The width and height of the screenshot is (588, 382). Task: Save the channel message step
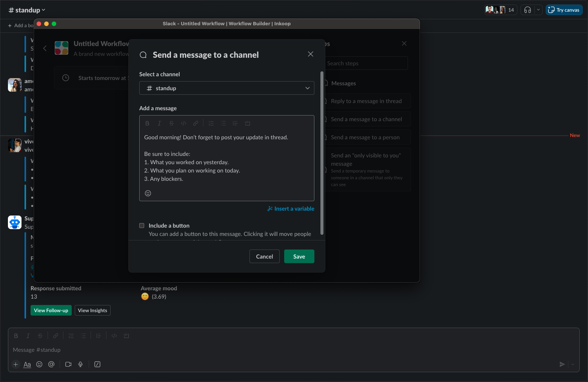click(x=299, y=256)
